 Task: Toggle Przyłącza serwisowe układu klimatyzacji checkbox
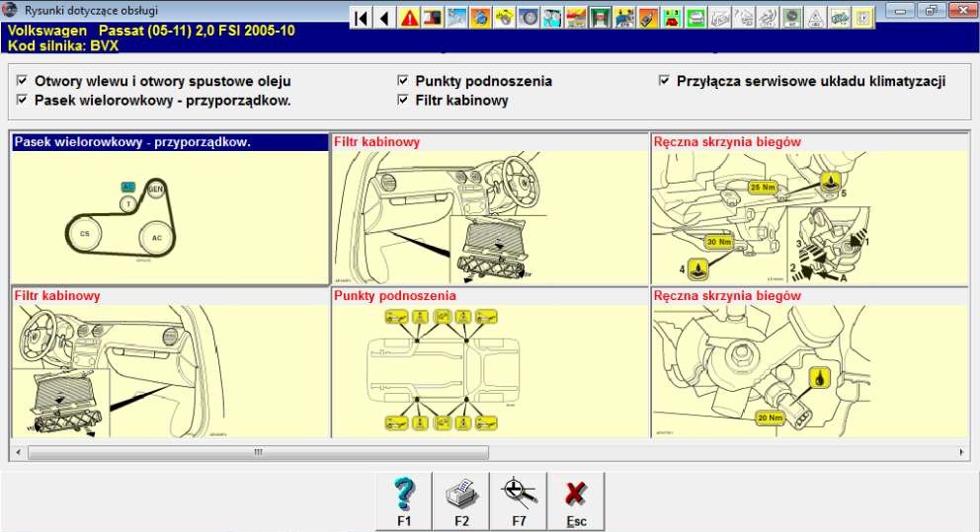(665, 81)
